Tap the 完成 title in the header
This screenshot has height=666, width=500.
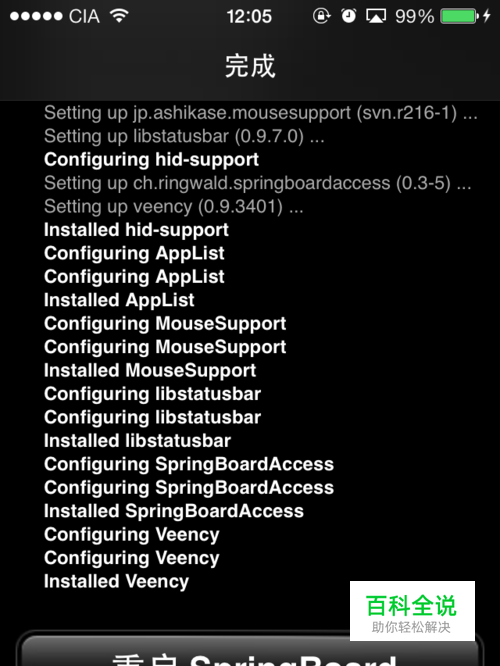(x=250, y=66)
